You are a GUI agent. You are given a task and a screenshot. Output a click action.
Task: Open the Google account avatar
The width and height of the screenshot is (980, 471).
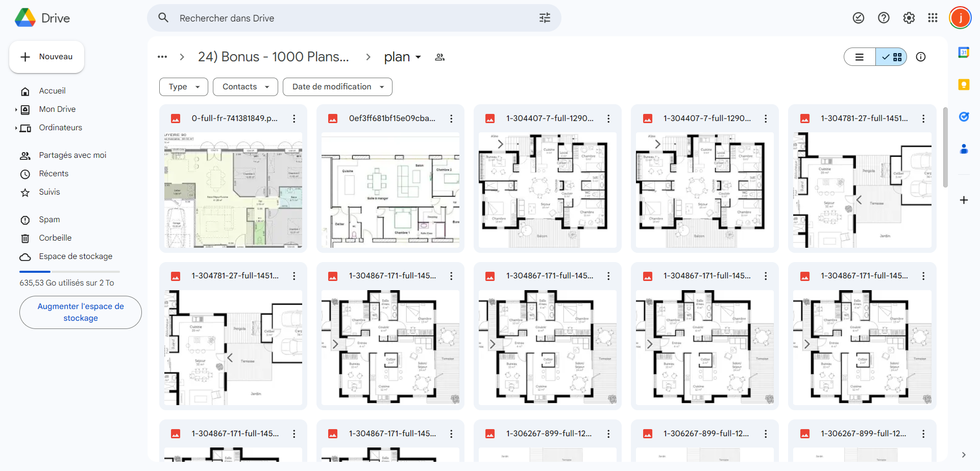click(960, 18)
